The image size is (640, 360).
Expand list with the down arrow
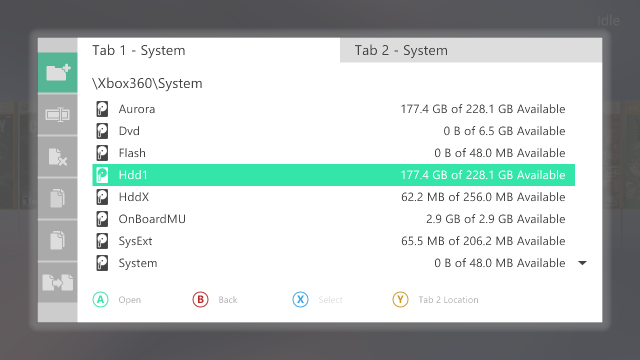[x=582, y=263]
